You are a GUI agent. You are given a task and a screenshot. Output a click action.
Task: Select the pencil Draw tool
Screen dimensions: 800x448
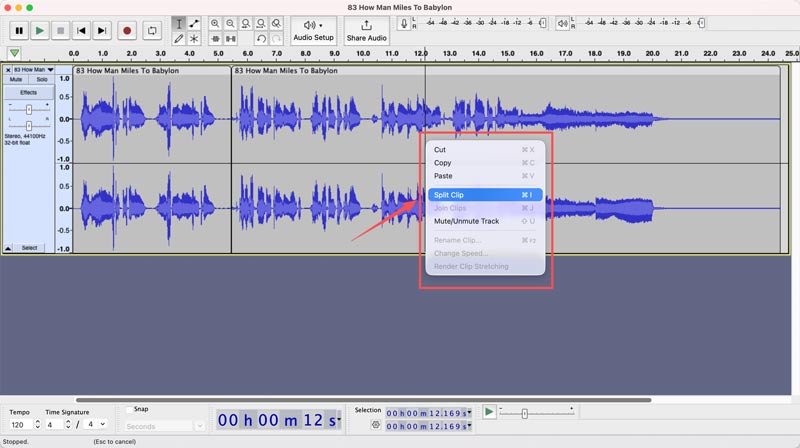[x=179, y=39]
